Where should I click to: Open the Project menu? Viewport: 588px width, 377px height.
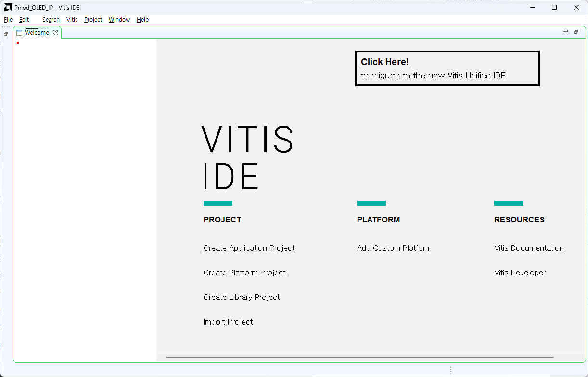93,20
